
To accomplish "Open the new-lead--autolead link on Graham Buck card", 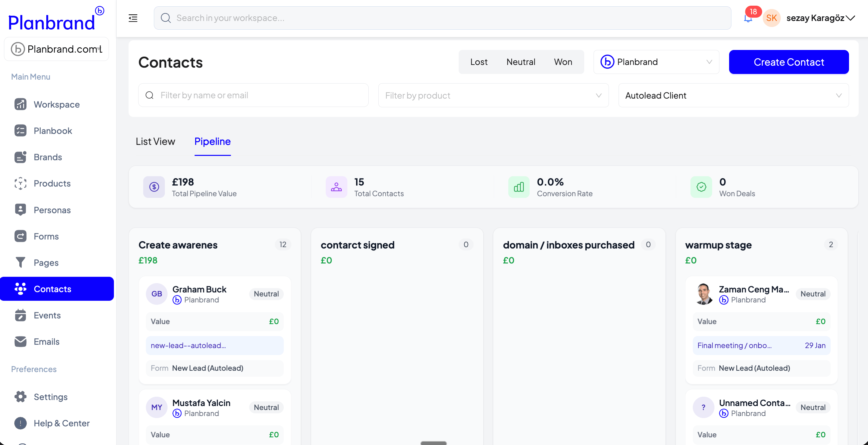I will pos(188,345).
